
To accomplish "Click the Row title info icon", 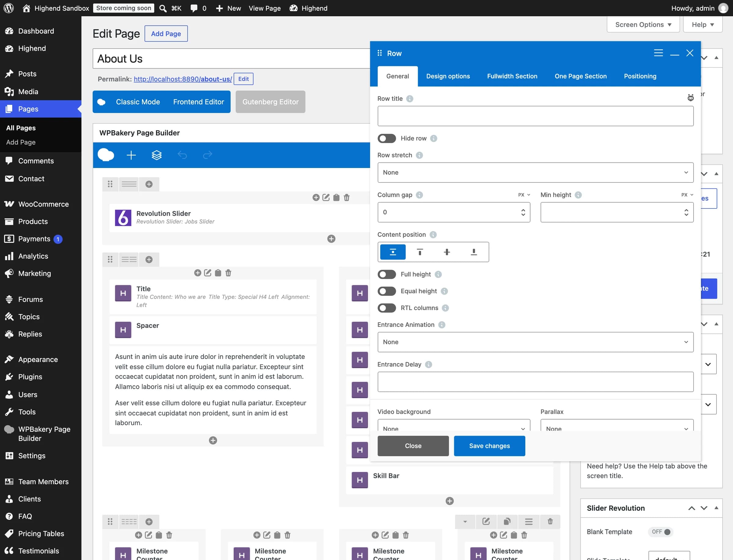I will click(x=410, y=99).
